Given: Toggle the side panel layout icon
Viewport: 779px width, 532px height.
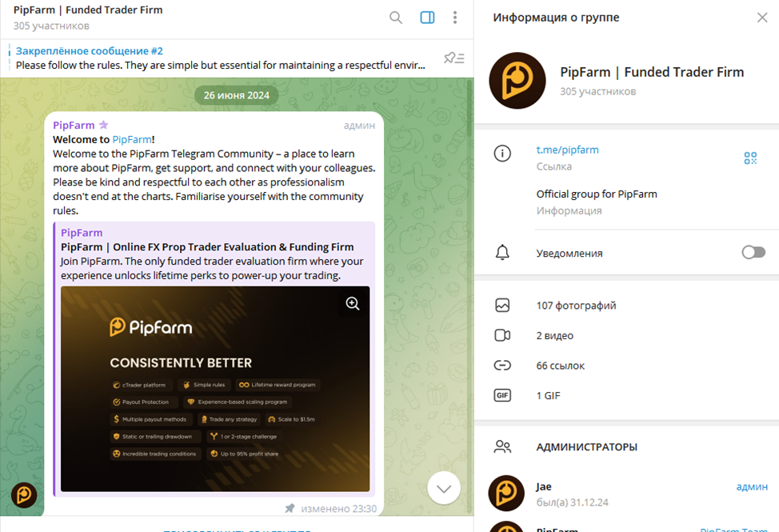Looking at the screenshot, I should point(427,18).
